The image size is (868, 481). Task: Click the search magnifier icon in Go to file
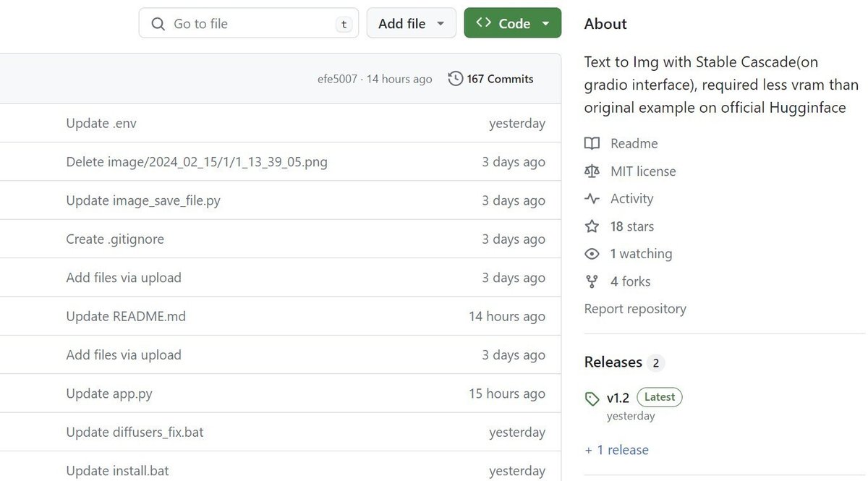tap(158, 24)
